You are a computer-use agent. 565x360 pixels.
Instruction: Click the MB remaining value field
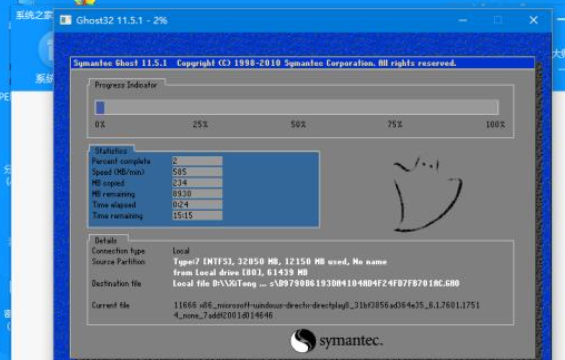197,194
